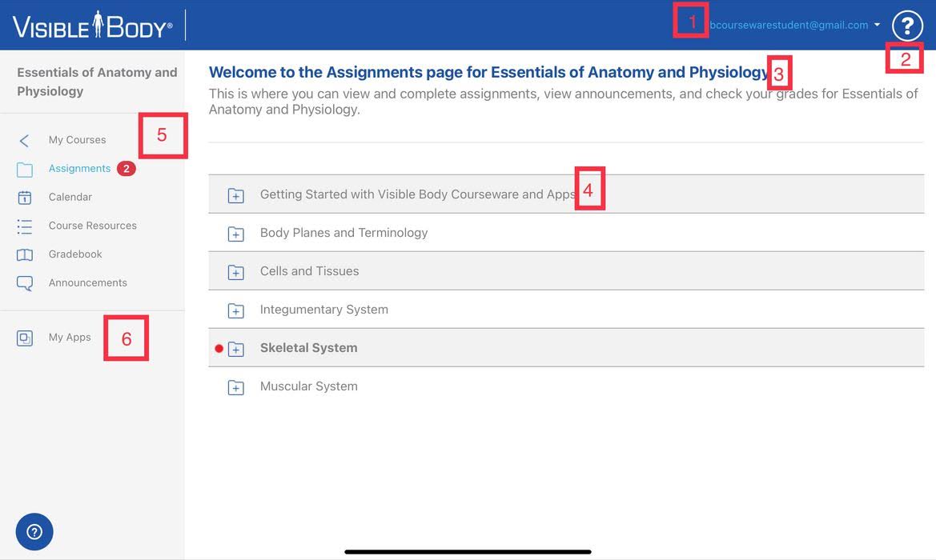Open the My Apps icon
Viewport: 936px width, 560px height.
pos(25,338)
